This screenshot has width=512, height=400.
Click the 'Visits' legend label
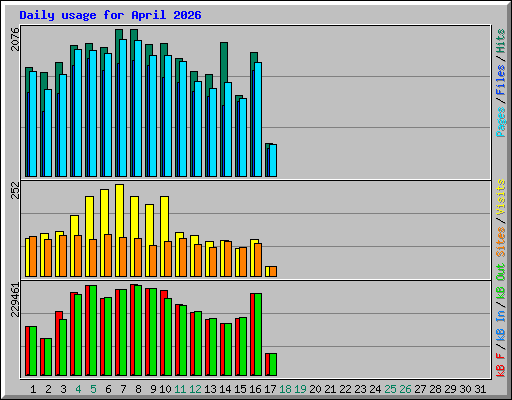[500, 197]
